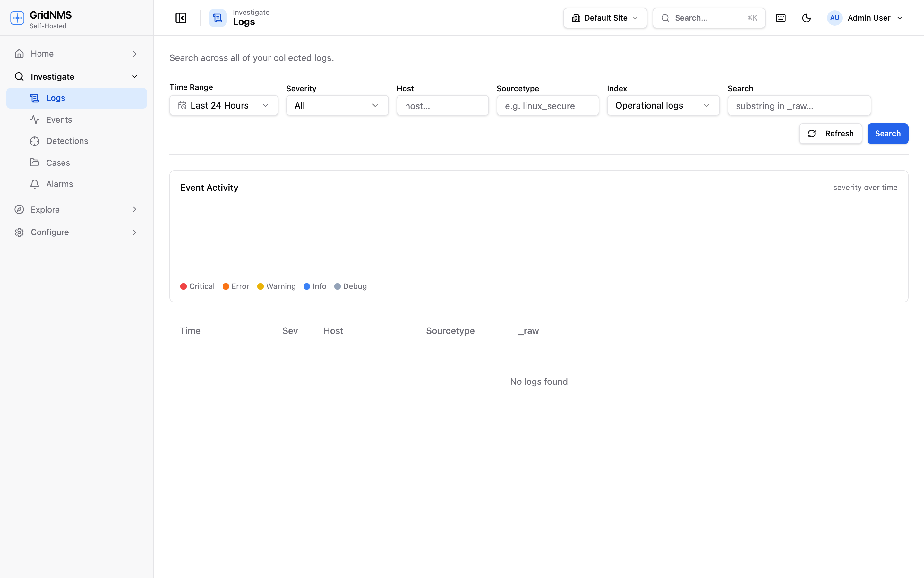Open the Default Site selector dropdown
This screenshot has height=578, width=924.
click(x=605, y=18)
